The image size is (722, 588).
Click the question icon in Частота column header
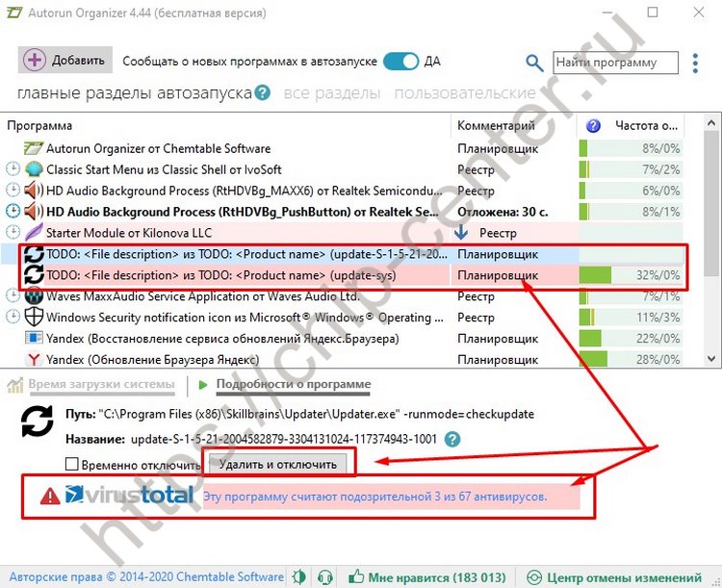tap(593, 126)
